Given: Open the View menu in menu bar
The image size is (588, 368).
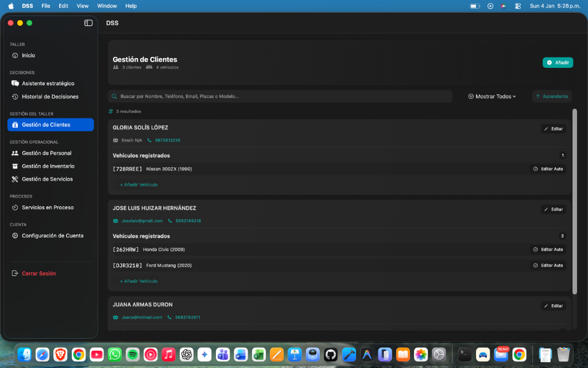Looking at the screenshot, I should pos(83,6).
